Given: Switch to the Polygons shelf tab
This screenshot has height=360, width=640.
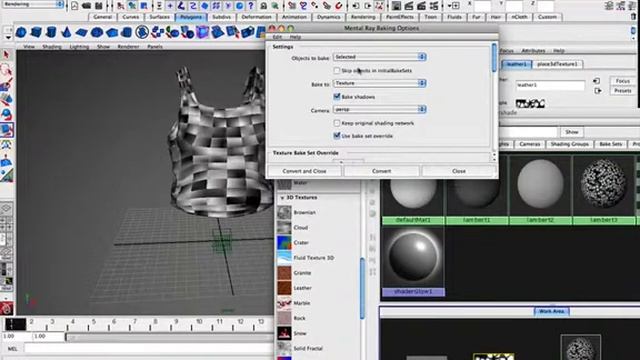Looking at the screenshot, I should (x=191, y=17).
